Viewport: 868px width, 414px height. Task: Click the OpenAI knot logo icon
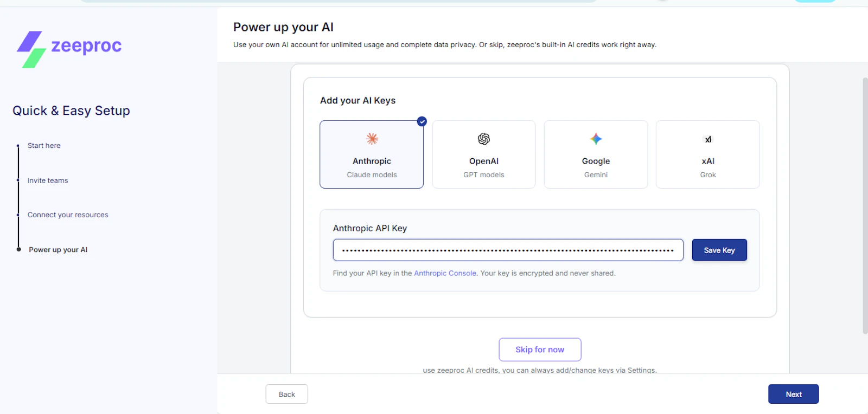484,139
